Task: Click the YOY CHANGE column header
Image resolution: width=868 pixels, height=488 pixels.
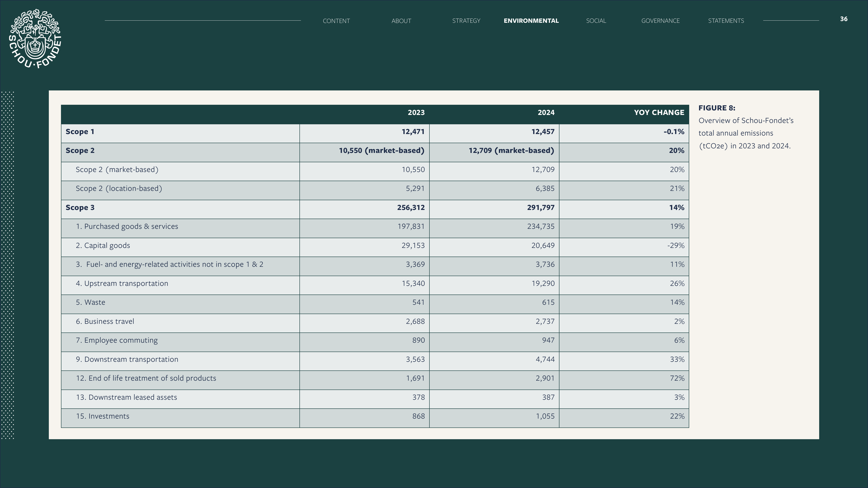Action: (x=659, y=113)
